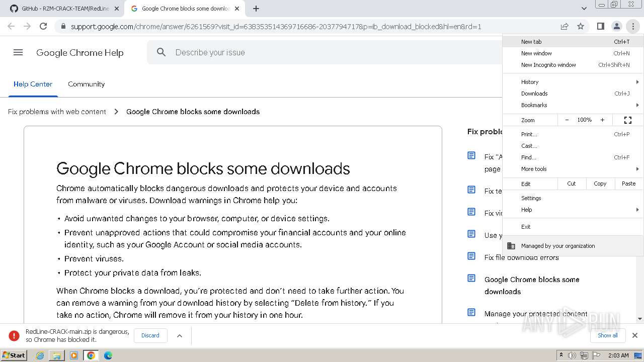Open Fix problems with web content breadcrumb
644x362 pixels.
(x=57, y=112)
